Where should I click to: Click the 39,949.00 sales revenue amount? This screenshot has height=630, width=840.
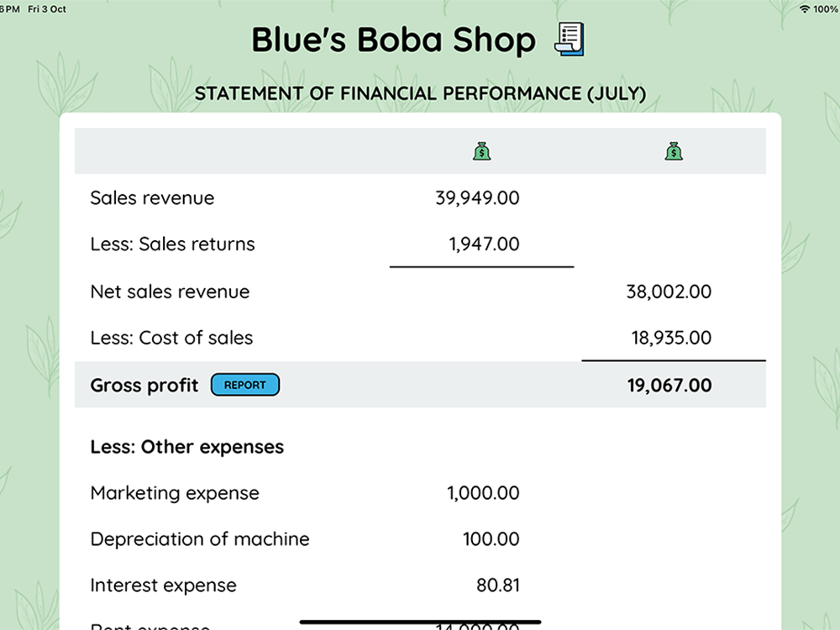[x=477, y=198]
